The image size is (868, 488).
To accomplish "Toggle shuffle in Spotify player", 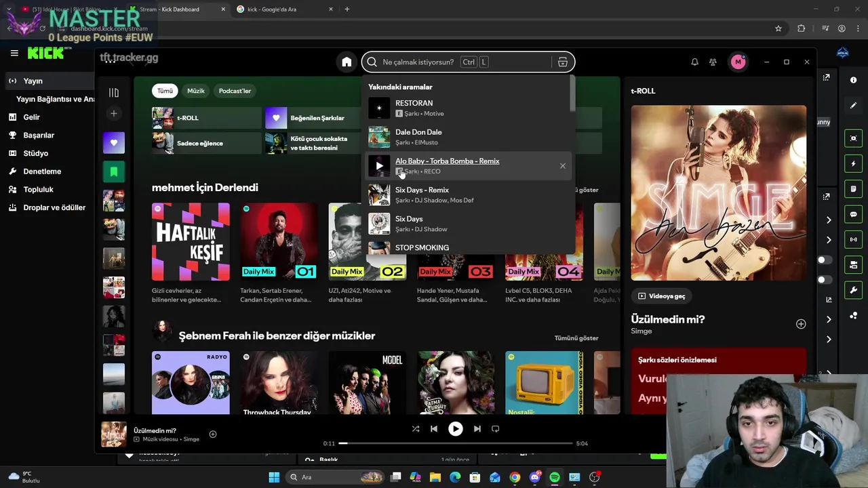I will tap(416, 429).
